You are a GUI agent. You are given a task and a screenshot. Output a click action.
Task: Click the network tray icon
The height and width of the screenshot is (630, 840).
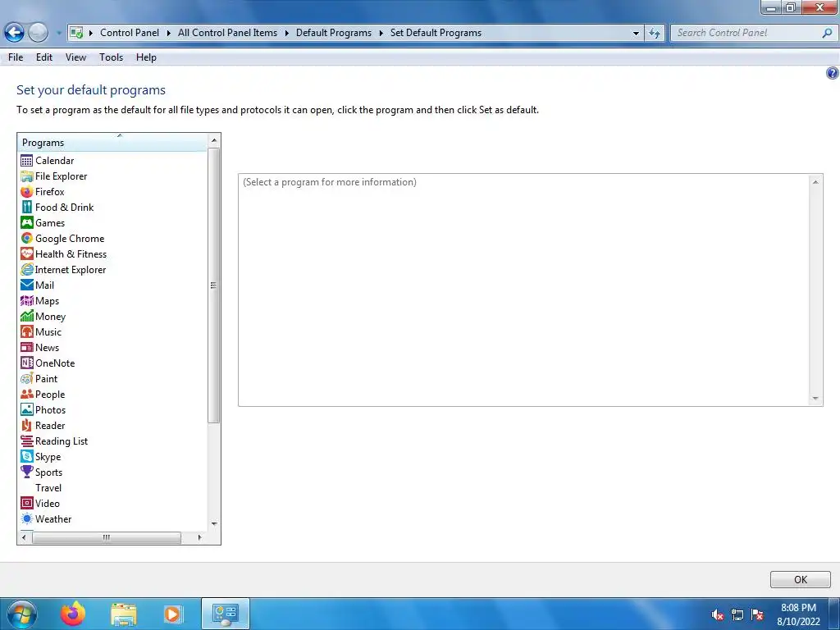(737, 614)
